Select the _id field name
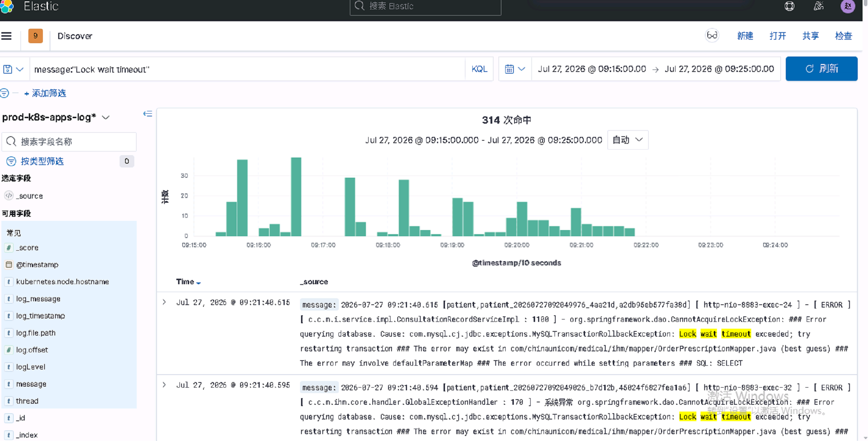868x441 pixels. pyautogui.click(x=21, y=418)
